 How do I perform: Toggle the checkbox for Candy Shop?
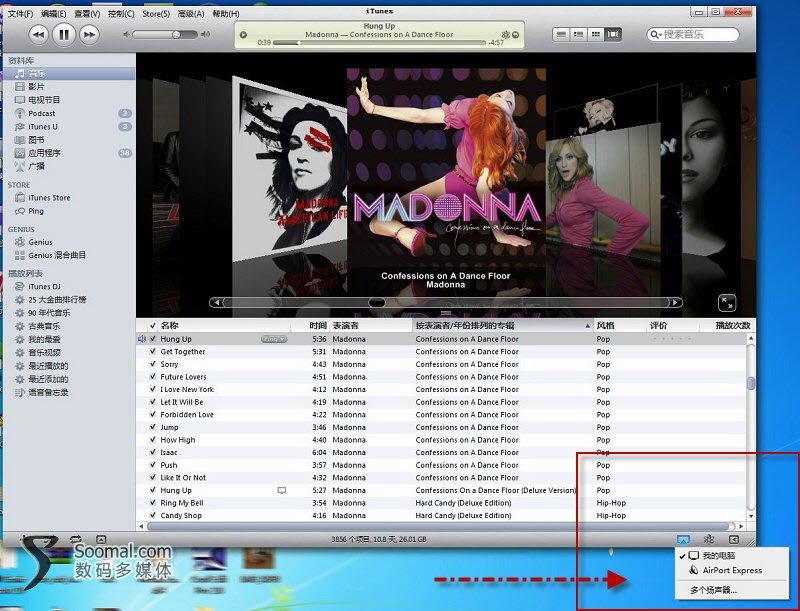click(152, 516)
